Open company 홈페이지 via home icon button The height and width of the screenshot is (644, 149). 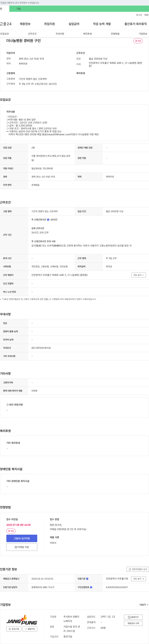[133, 617]
